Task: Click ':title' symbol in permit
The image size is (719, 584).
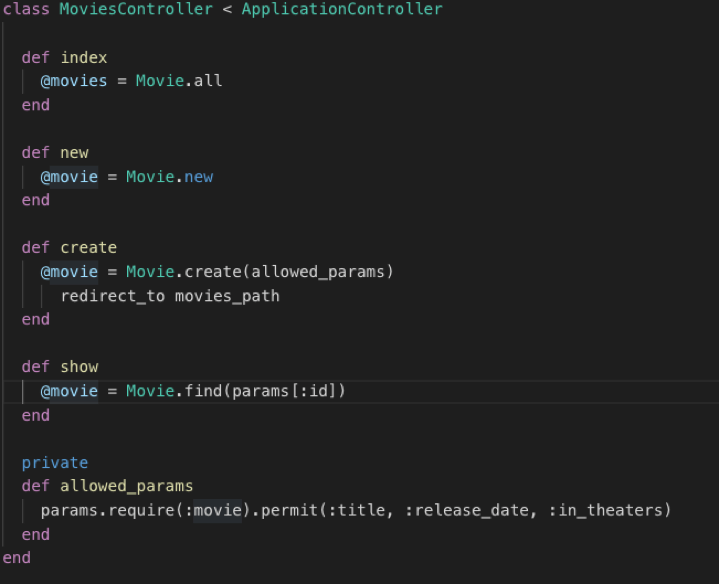Action: point(356,510)
